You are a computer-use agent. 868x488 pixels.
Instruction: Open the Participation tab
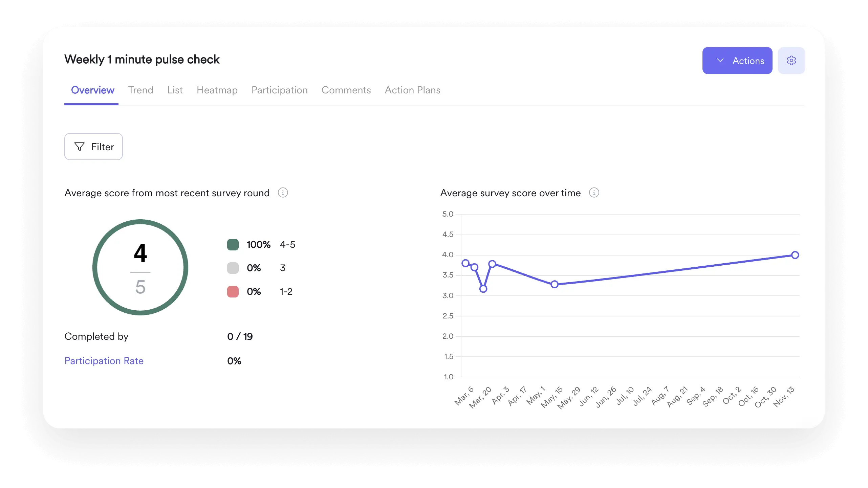pos(279,90)
